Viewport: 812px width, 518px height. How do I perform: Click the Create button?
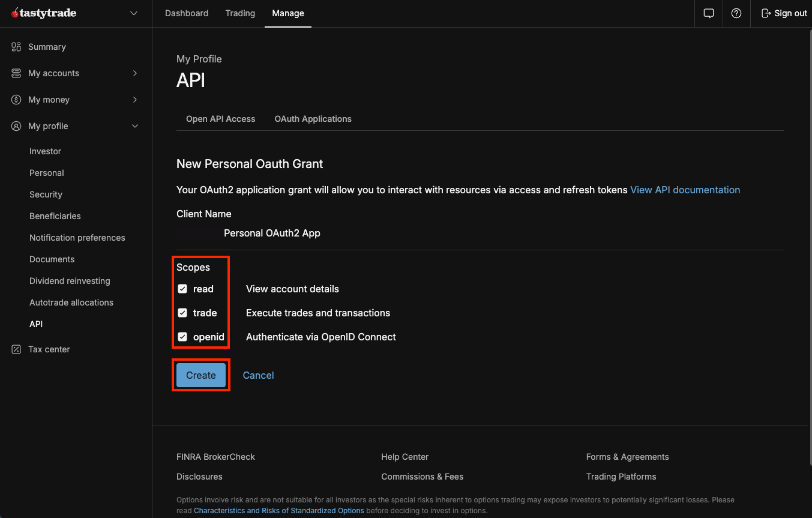point(201,375)
